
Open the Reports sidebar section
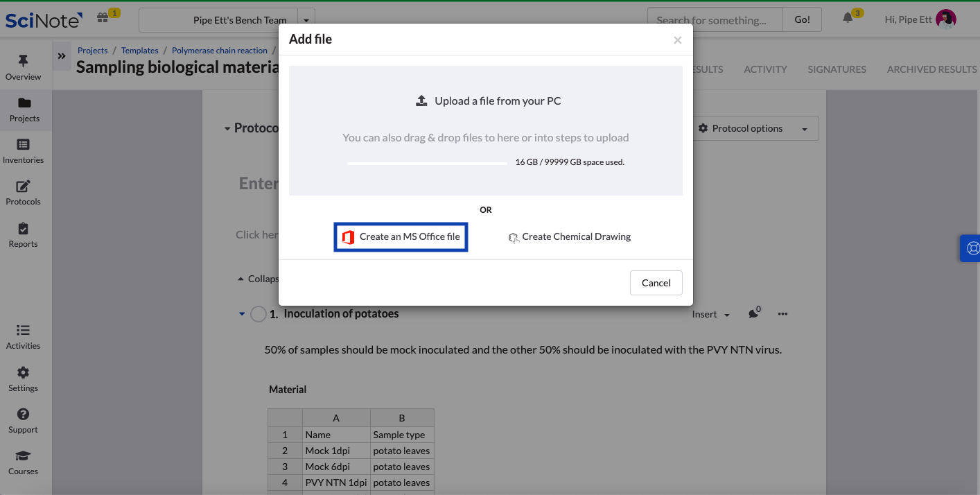click(x=23, y=234)
